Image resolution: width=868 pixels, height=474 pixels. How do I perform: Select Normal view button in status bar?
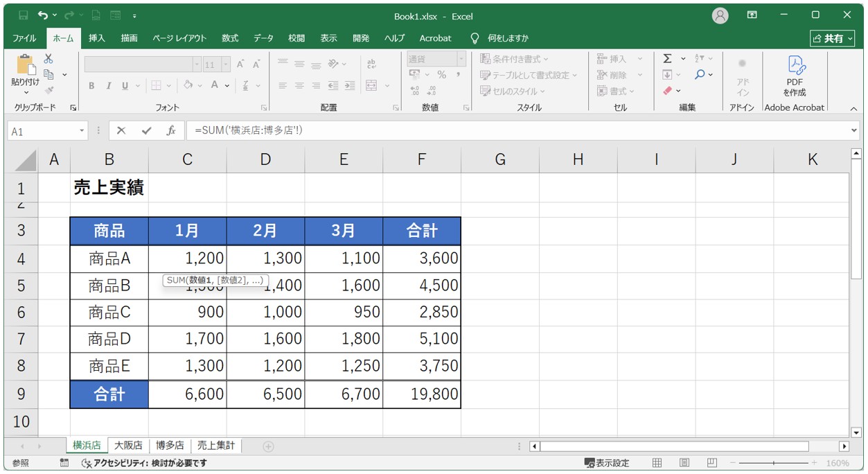coord(657,463)
